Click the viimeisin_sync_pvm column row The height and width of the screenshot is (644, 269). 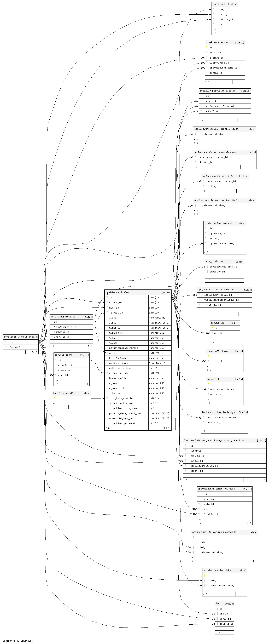coord(138,419)
